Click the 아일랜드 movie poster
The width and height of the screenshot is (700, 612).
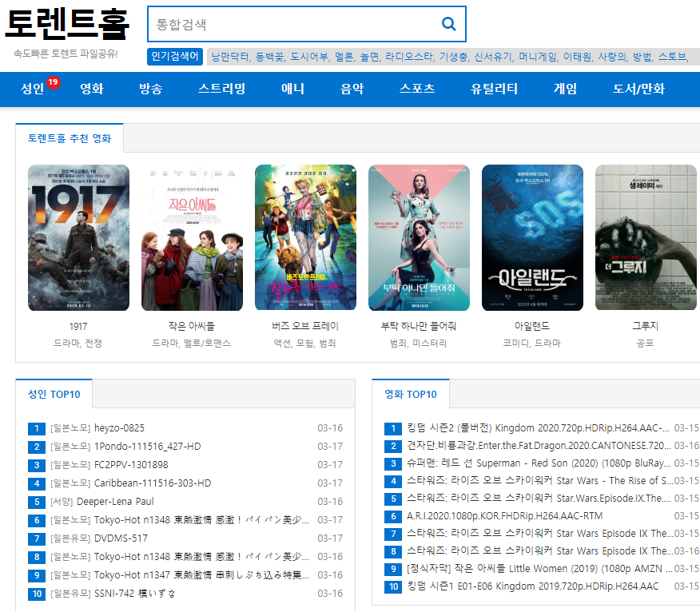click(x=532, y=237)
